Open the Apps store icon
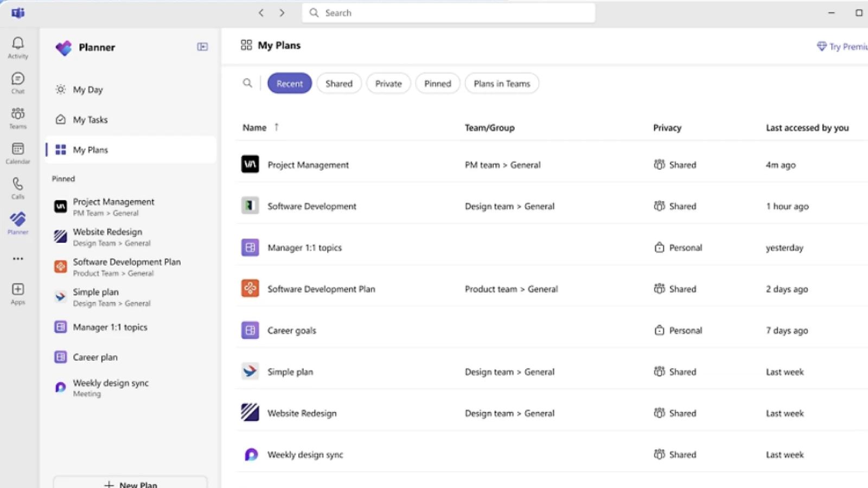868x488 pixels. (x=18, y=294)
